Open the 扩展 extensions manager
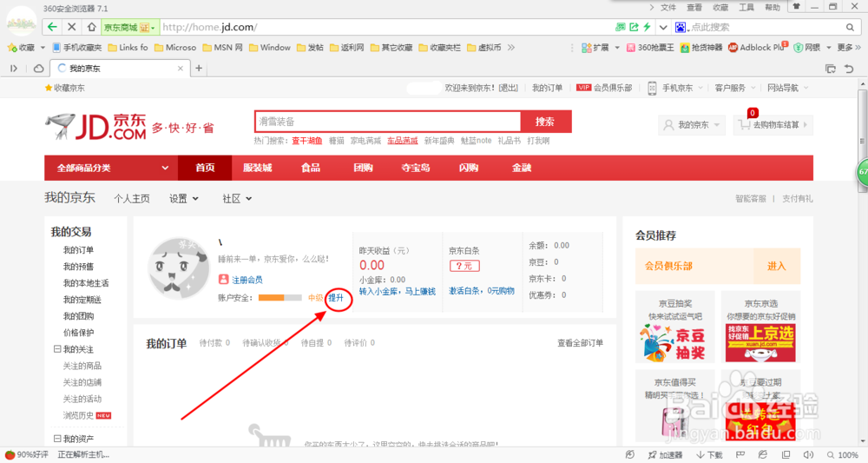Viewport: 868px width, 463px height. pos(595,48)
